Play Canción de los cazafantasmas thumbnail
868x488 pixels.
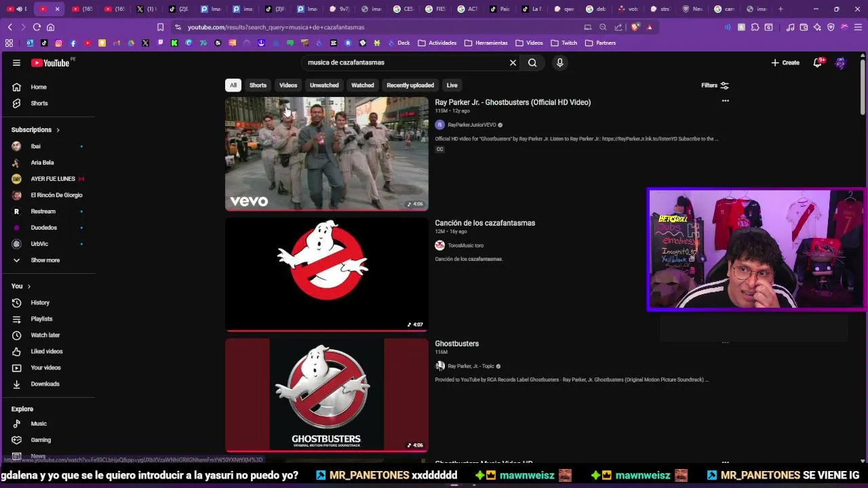click(327, 274)
